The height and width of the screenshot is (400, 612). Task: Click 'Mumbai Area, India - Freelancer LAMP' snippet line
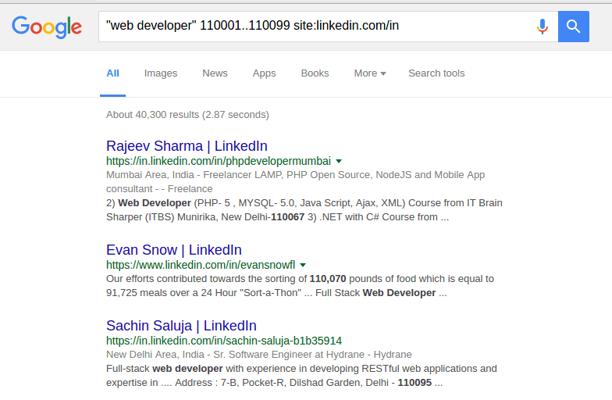[295, 175]
